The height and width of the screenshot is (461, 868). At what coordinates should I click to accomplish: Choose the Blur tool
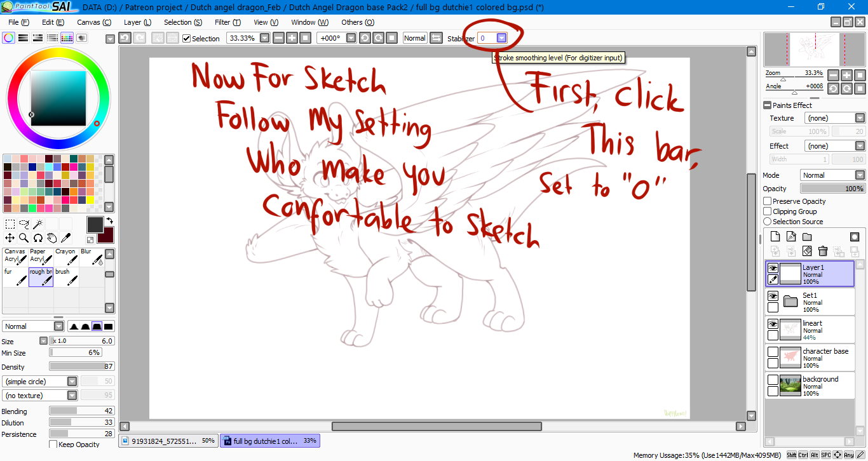(x=92, y=257)
